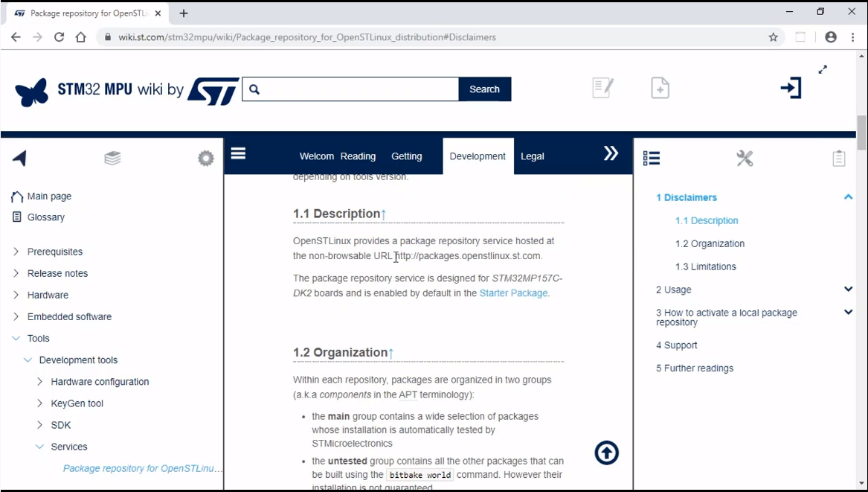The width and height of the screenshot is (868, 492).
Task: Open the books stack icon in left panel
Action: 112,158
